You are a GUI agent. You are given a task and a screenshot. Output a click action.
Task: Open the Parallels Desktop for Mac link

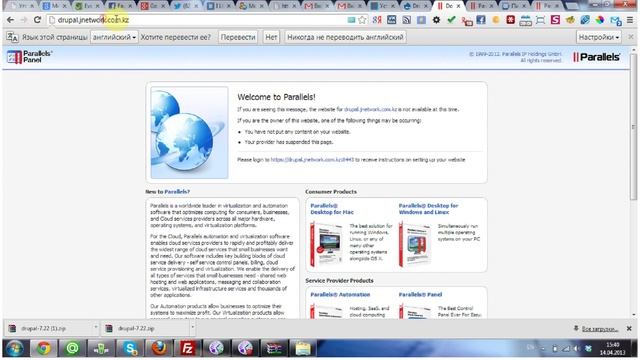click(x=332, y=209)
